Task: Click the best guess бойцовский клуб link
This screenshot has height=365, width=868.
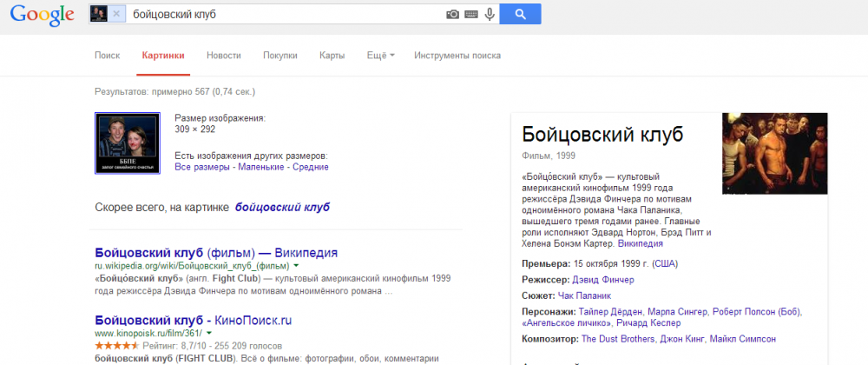Action: point(282,207)
